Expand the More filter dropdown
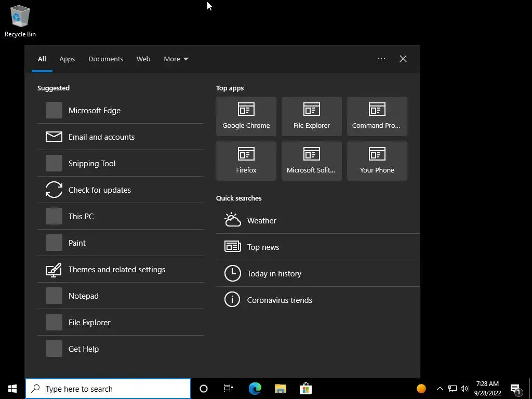 coord(176,59)
